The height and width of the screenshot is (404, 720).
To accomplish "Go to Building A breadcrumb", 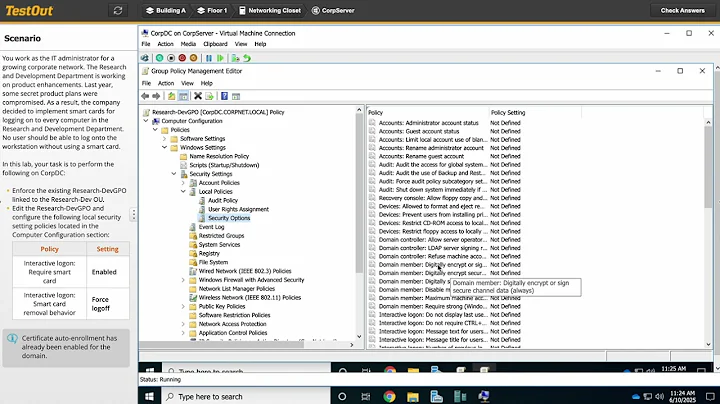I will point(166,11).
